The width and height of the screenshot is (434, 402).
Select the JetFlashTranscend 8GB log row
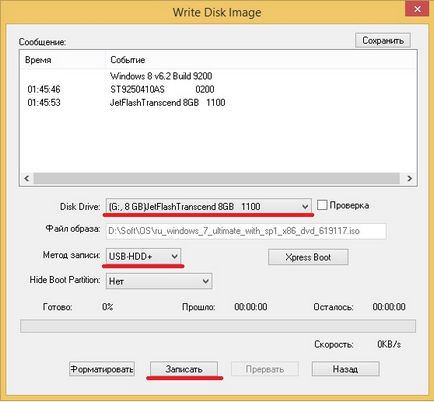point(218,102)
